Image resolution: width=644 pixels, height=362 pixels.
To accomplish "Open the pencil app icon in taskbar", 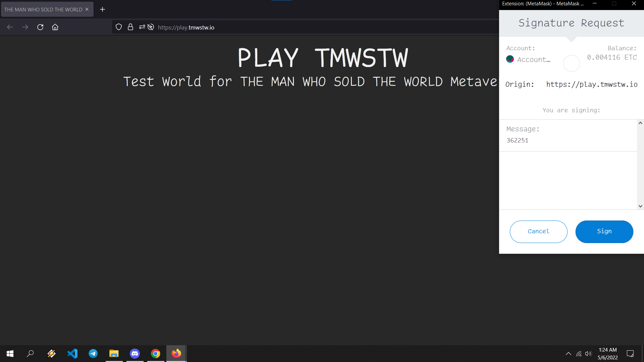I will [51, 354].
